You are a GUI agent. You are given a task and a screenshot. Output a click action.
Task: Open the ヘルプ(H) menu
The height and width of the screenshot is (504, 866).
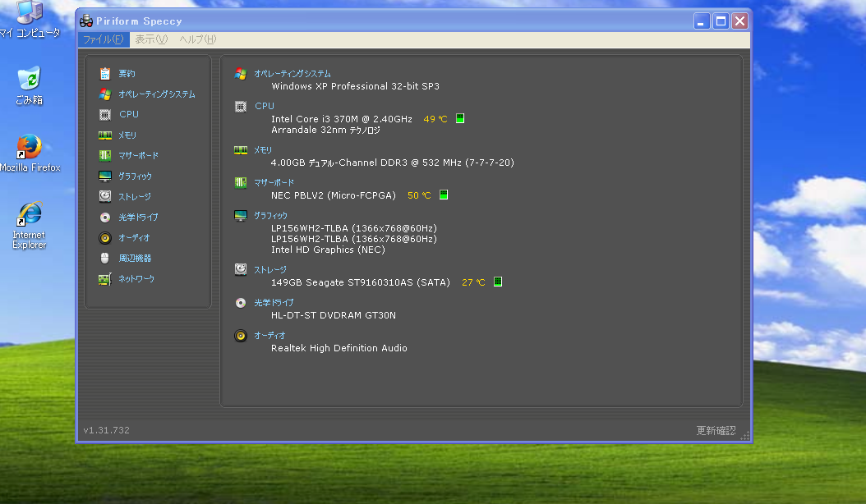(198, 39)
